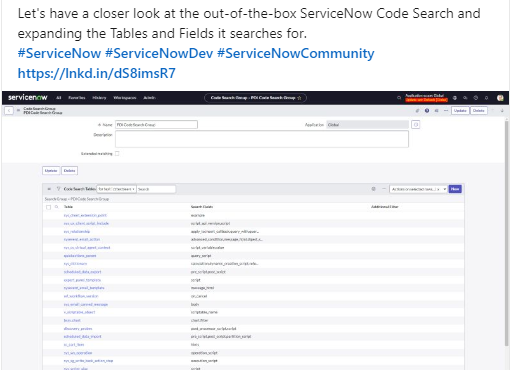Open the 'for text' search field dropdown

point(116,189)
